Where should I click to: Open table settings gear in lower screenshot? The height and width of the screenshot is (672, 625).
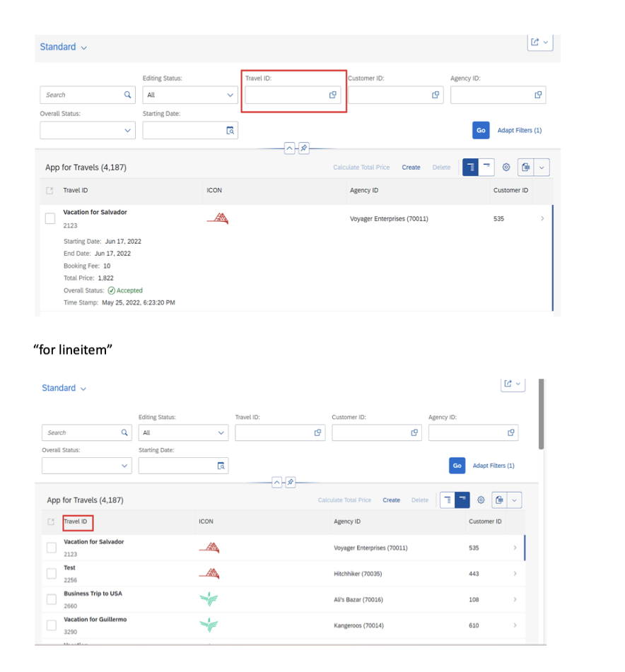481,500
